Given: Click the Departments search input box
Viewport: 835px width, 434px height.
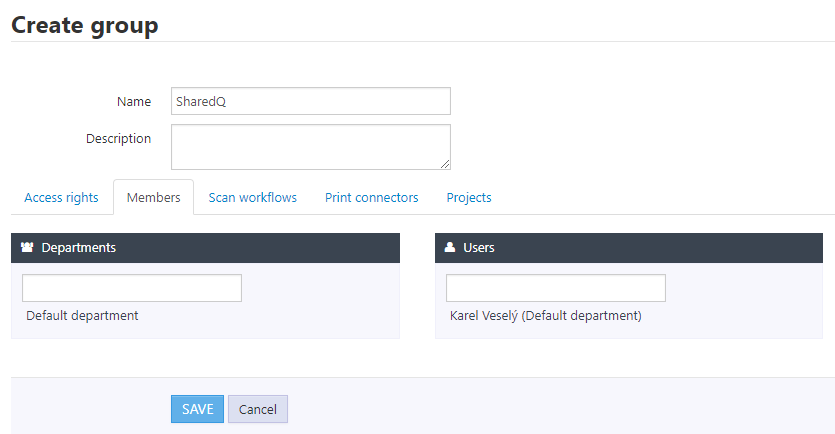Looking at the screenshot, I should [x=132, y=288].
